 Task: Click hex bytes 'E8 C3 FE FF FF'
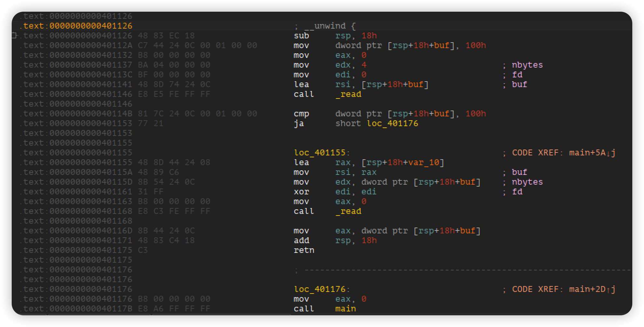174,211
